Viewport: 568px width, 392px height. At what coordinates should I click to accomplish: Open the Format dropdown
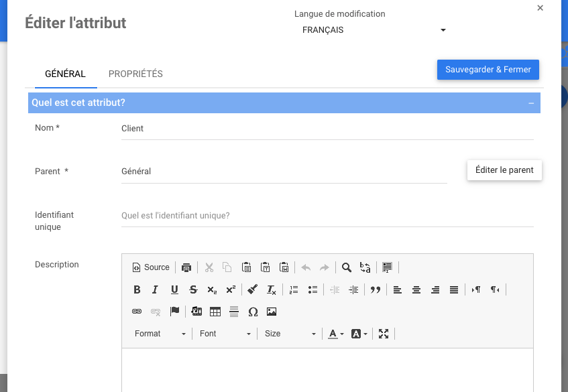pyautogui.click(x=160, y=334)
